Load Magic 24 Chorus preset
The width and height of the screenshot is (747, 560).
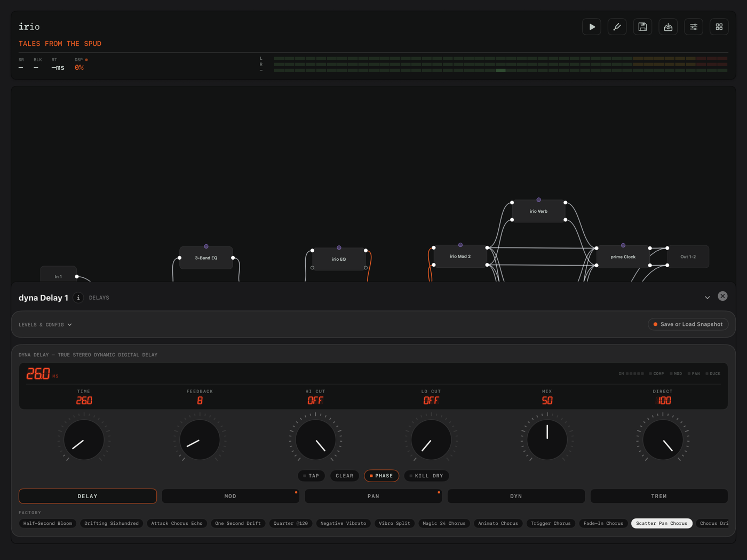coord(444,523)
